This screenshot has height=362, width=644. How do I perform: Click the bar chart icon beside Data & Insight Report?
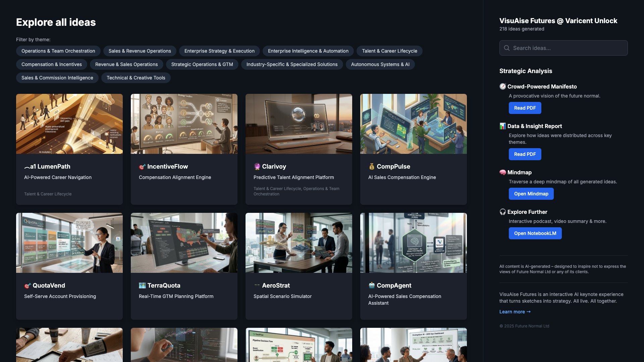point(502,126)
